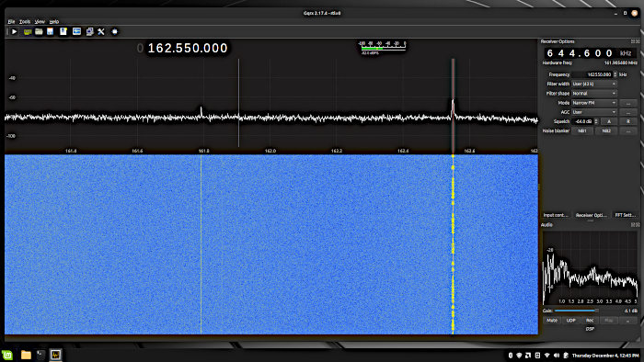Toggle the DSP button under audio controls

590,329
